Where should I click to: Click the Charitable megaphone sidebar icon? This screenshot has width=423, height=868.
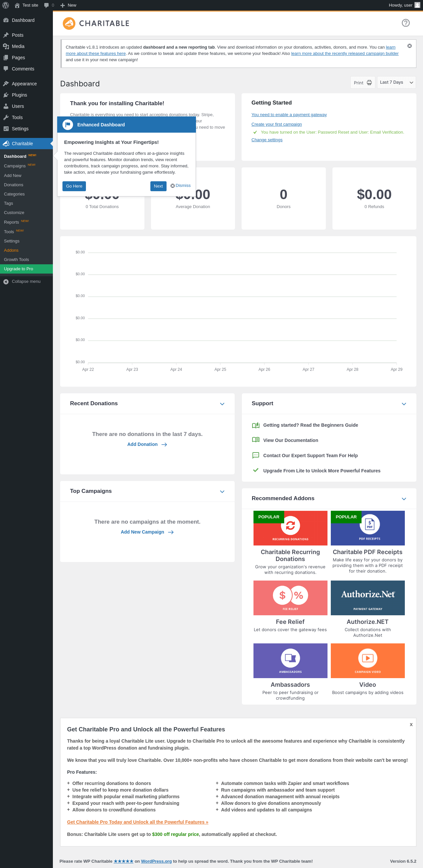6,144
